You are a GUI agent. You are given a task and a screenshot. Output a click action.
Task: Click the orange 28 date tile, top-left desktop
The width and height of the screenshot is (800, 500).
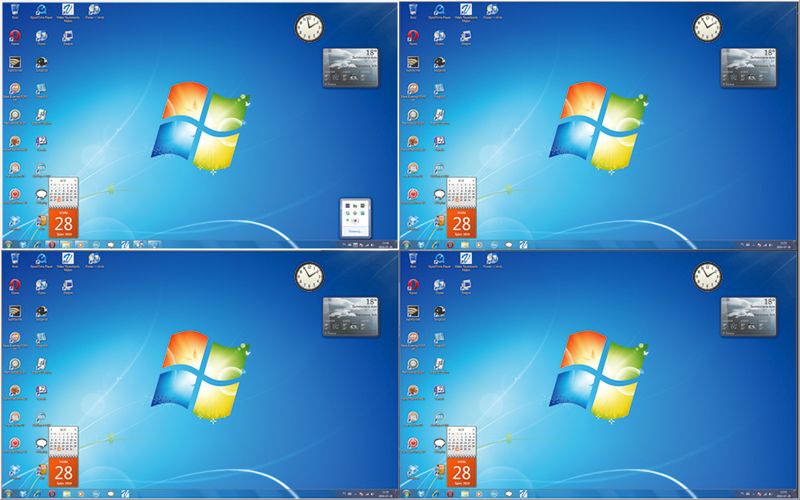click(x=63, y=222)
